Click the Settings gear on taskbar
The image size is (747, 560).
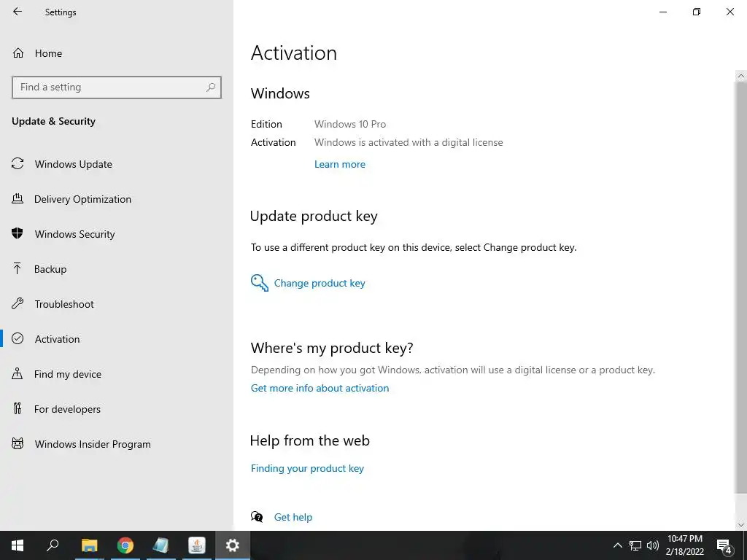[x=233, y=545]
